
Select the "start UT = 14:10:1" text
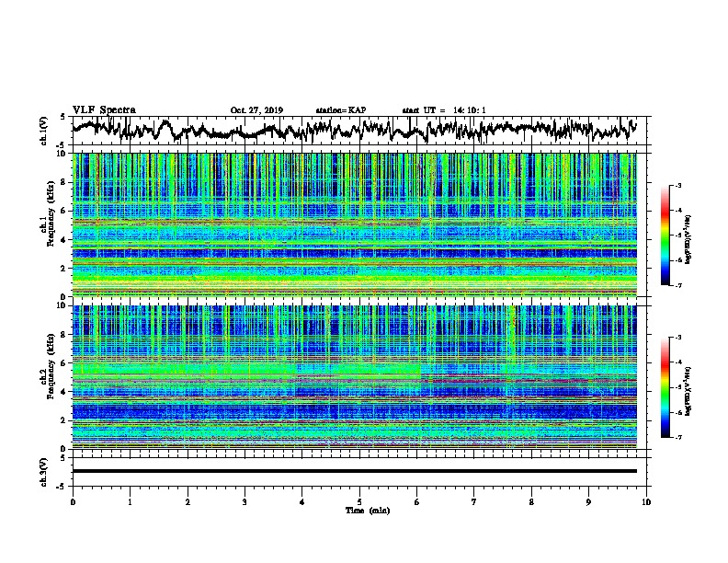click(444, 110)
